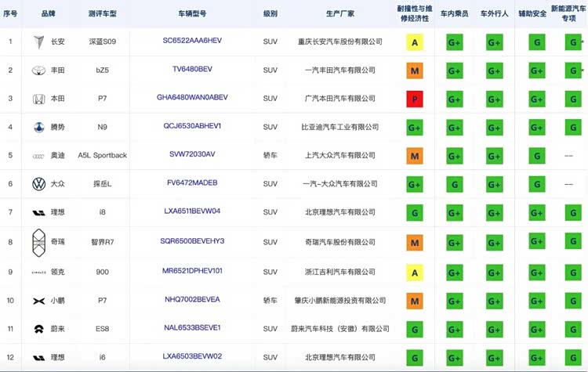Click the Lynk & Co (领克) logo

38,272
